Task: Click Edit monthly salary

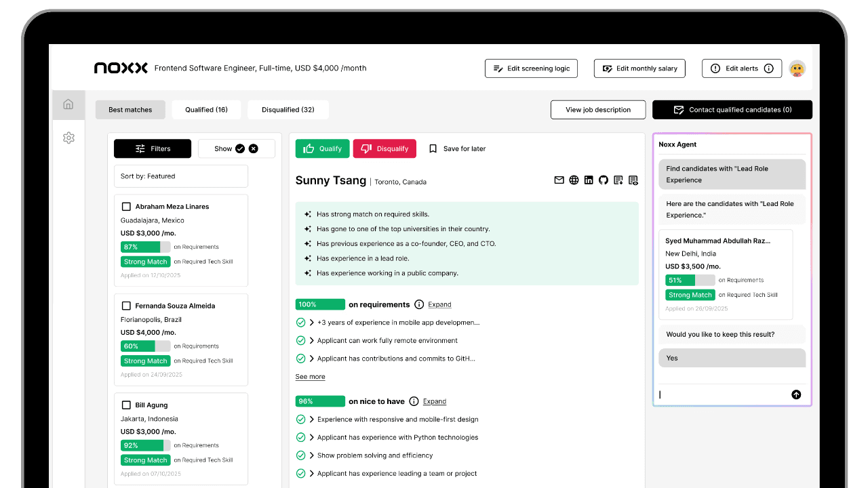Action: pyautogui.click(x=639, y=68)
